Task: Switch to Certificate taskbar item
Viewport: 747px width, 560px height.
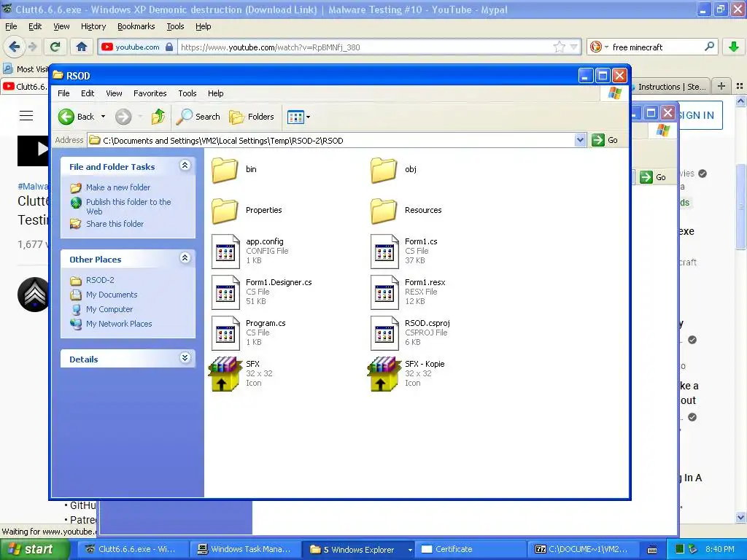Action: pyautogui.click(x=471, y=550)
